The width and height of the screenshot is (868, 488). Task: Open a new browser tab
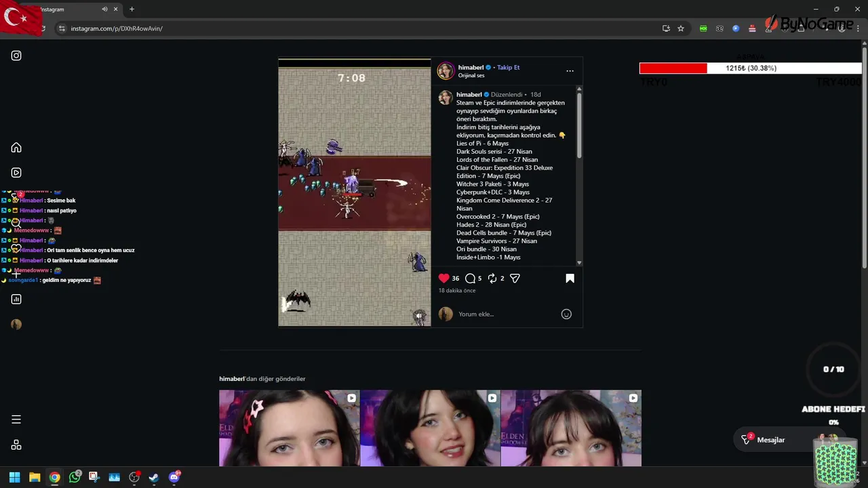(132, 9)
